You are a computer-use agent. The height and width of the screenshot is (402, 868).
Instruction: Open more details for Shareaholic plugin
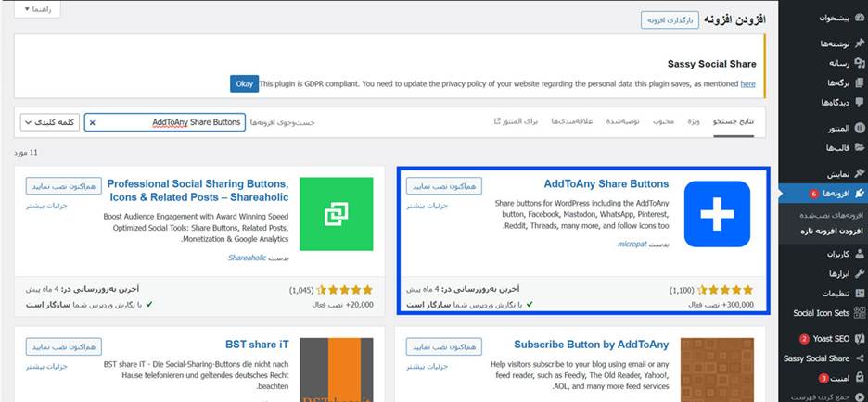click(x=46, y=206)
